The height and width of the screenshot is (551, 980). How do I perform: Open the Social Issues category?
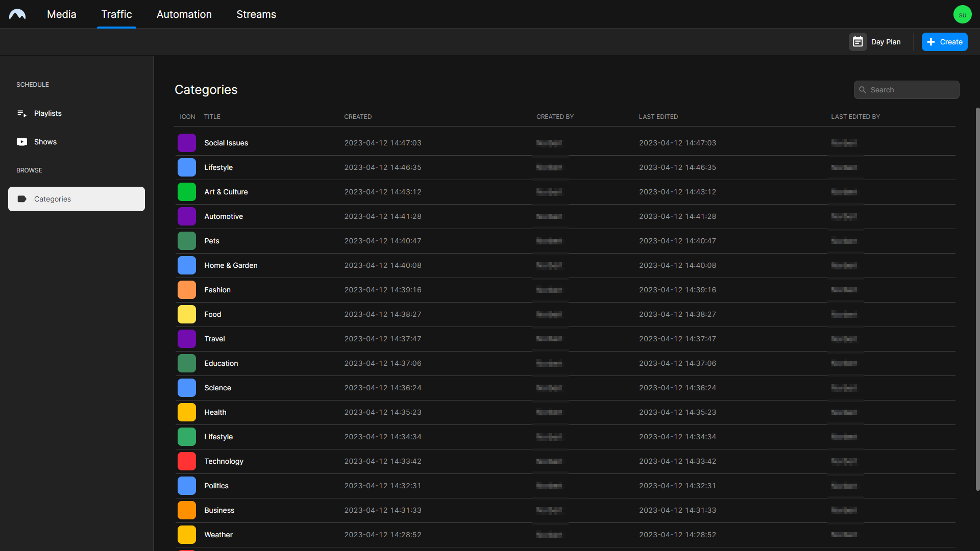point(226,143)
